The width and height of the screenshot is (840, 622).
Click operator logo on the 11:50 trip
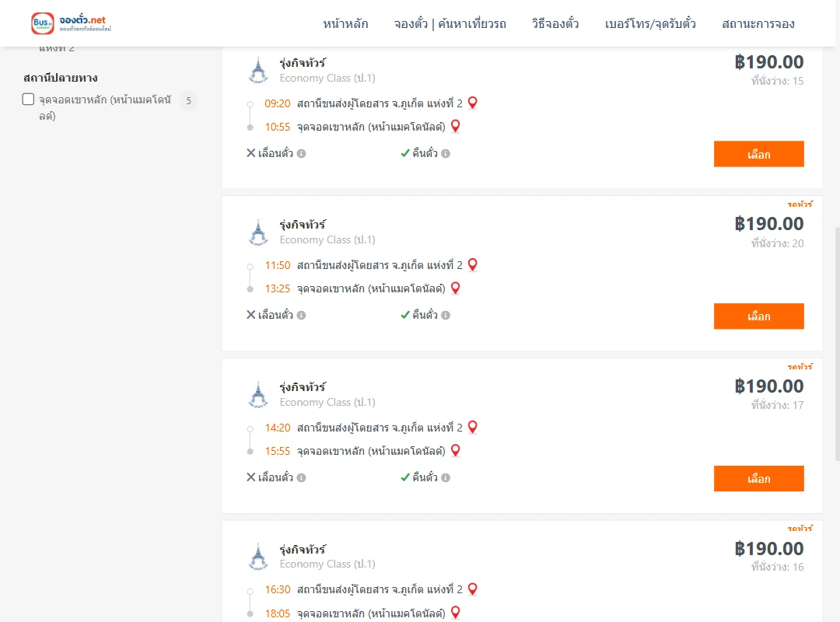pos(258,232)
